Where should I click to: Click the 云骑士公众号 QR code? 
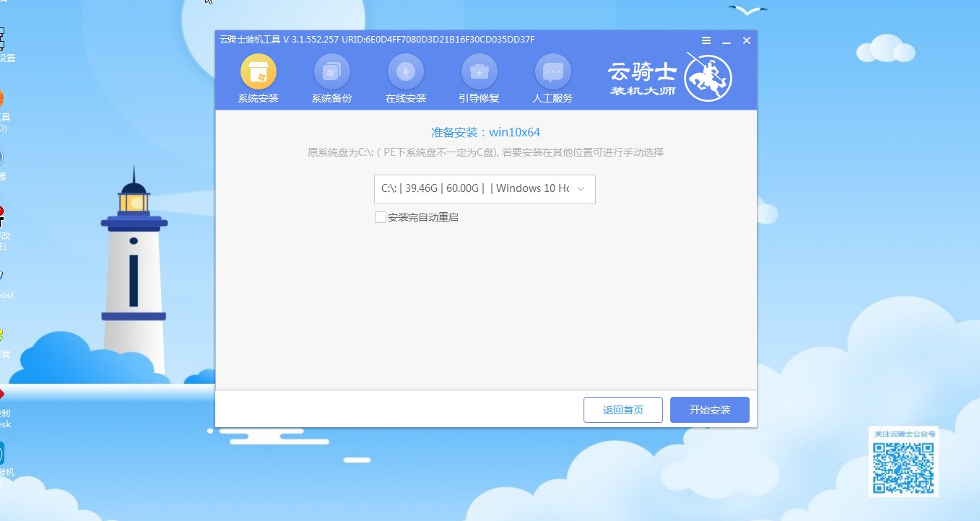(903, 469)
